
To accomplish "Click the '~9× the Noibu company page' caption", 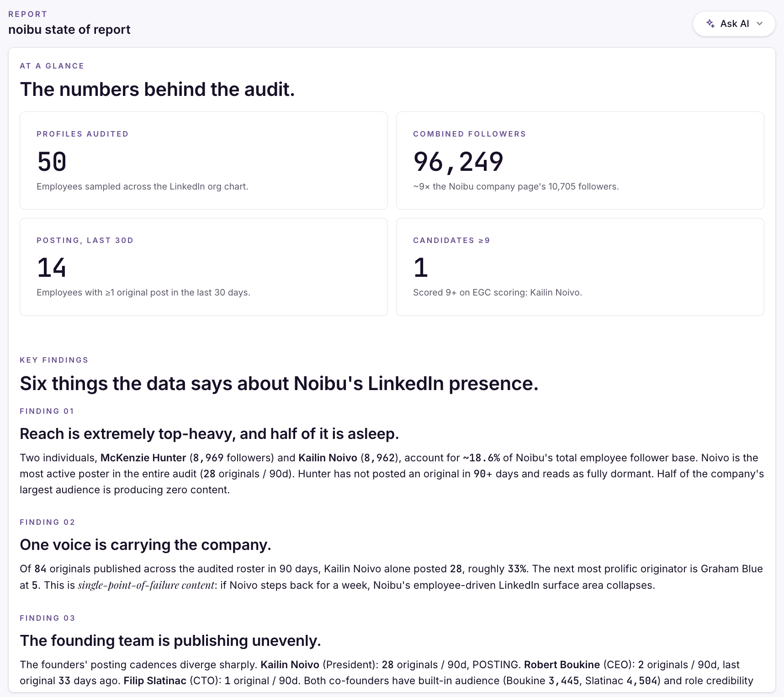I will pyautogui.click(x=516, y=186).
